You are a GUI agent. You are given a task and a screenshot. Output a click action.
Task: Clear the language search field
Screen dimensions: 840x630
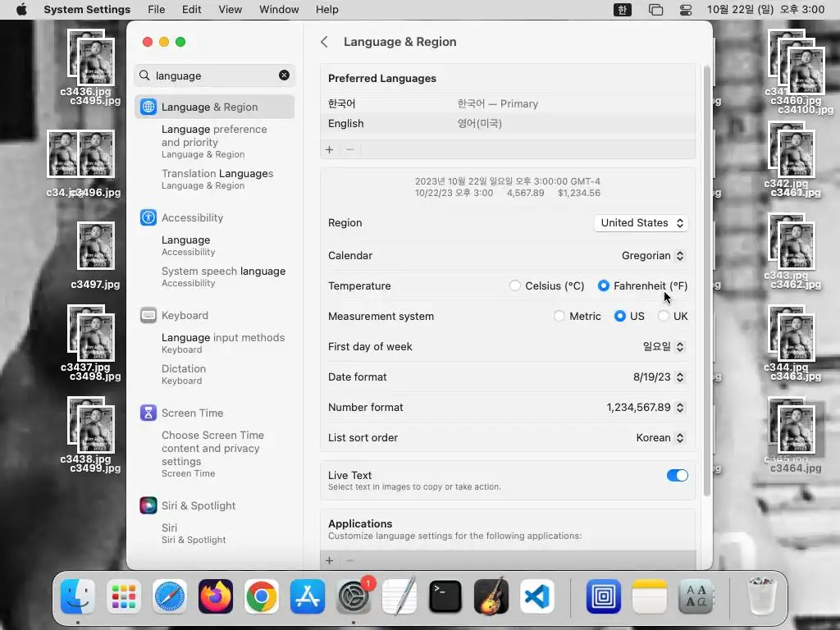(x=284, y=75)
